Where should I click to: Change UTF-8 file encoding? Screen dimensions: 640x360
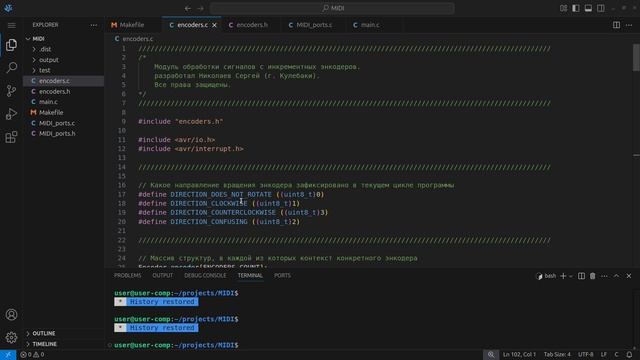(x=586, y=355)
